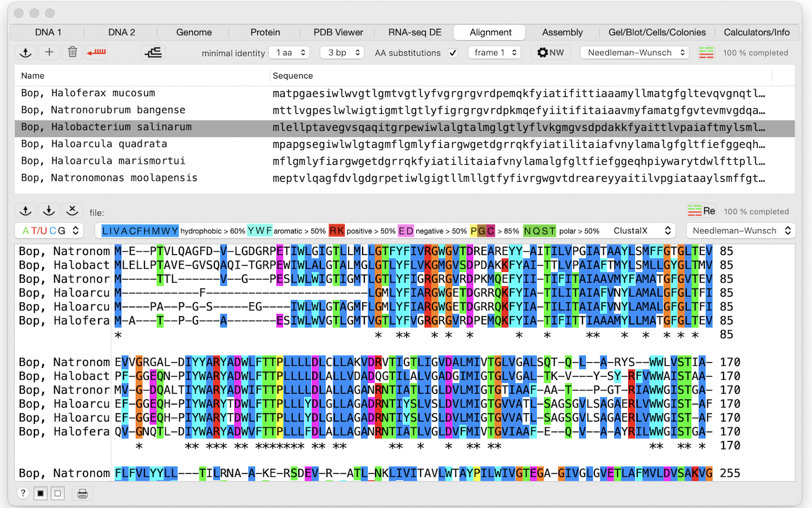The height and width of the screenshot is (508, 812).
Task: Click the Re realign button
Action: 701,211
